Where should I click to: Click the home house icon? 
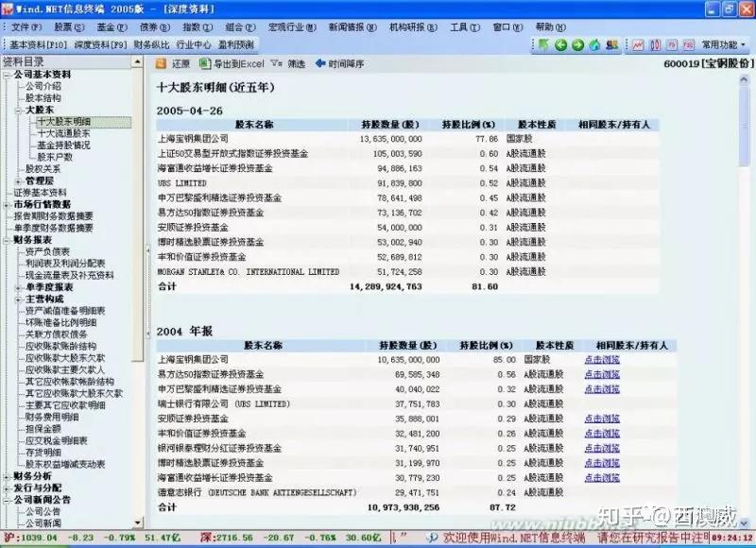pyautogui.click(x=595, y=44)
